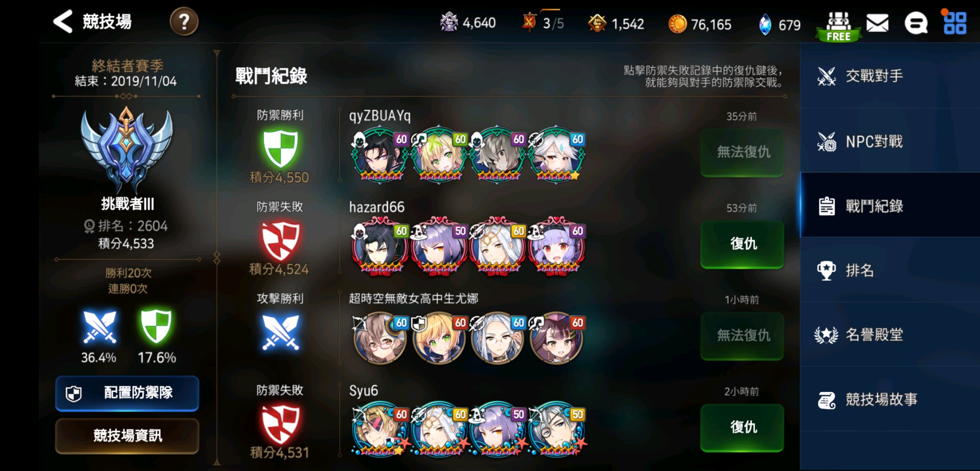Tap the blue gem currency icon
This screenshot has width=980, height=471.
coord(764,24)
